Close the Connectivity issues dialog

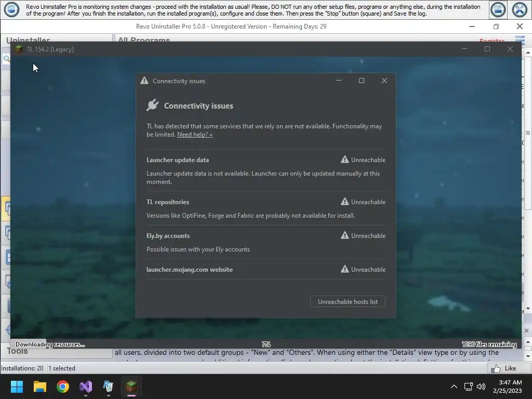(x=384, y=81)
